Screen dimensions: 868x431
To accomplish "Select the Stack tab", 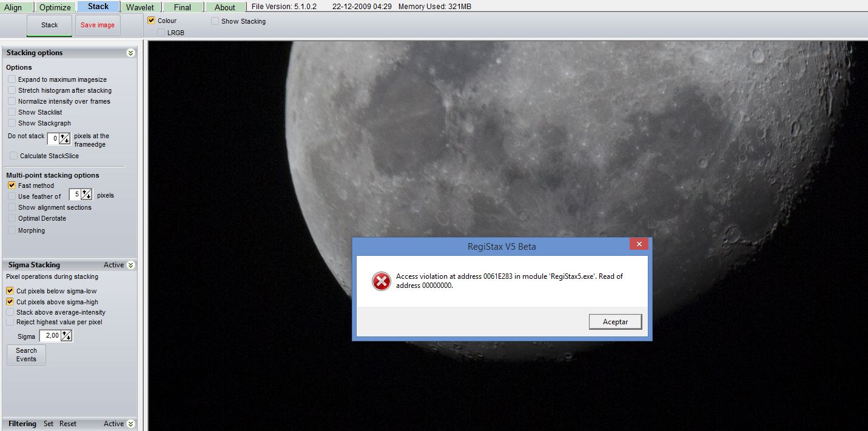I will pos(98,7).
